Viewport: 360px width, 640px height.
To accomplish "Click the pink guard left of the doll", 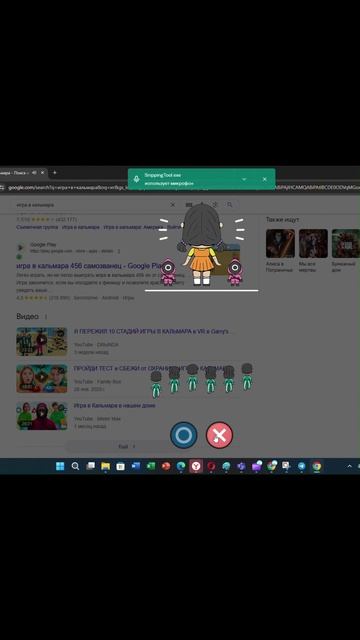I will pos(167,271).
